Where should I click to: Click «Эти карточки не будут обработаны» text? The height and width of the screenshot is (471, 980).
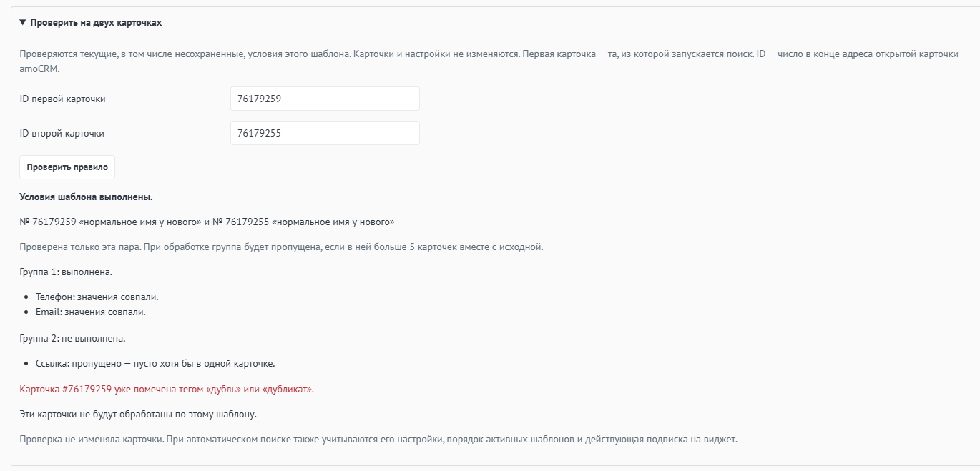click(137, 414)
